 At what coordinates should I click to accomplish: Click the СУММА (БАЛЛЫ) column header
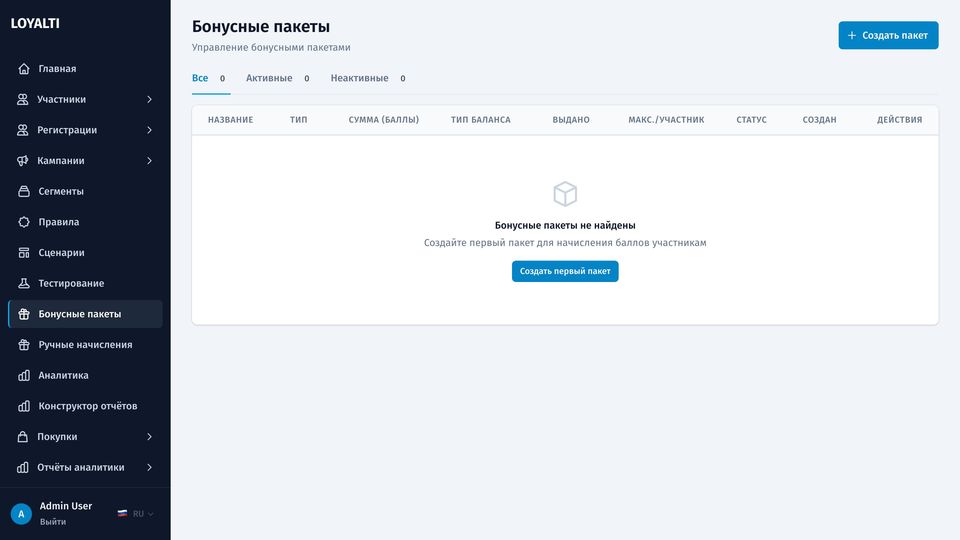pos(384,120)
